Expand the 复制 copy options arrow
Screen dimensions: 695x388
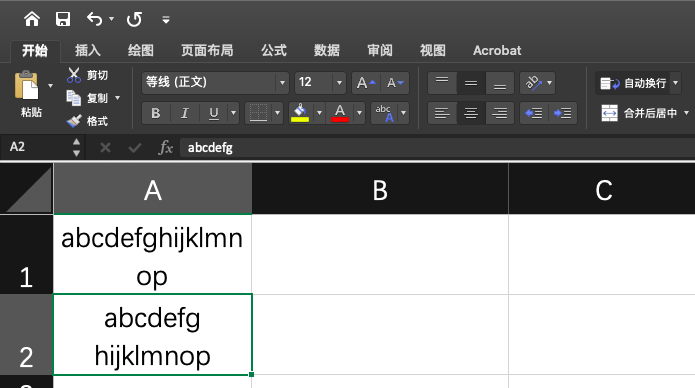[117, 98]
